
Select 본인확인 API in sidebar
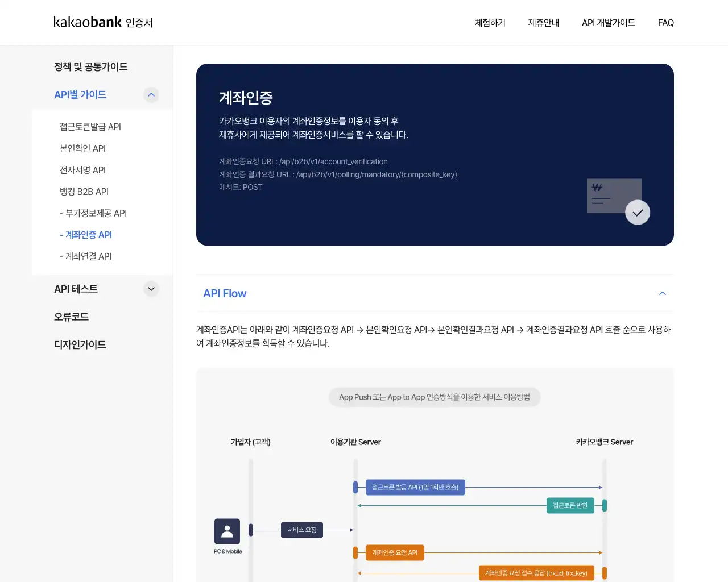pyautogui.click(x=82, y=148)
